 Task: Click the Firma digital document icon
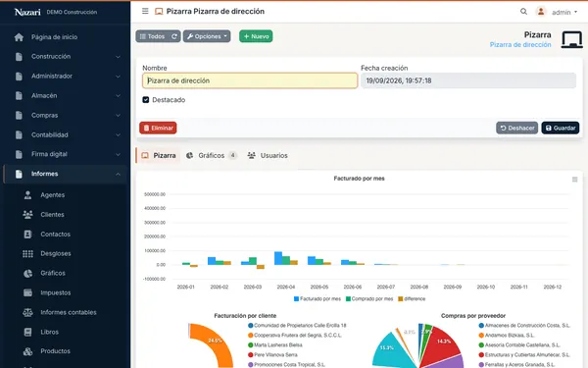19,154
